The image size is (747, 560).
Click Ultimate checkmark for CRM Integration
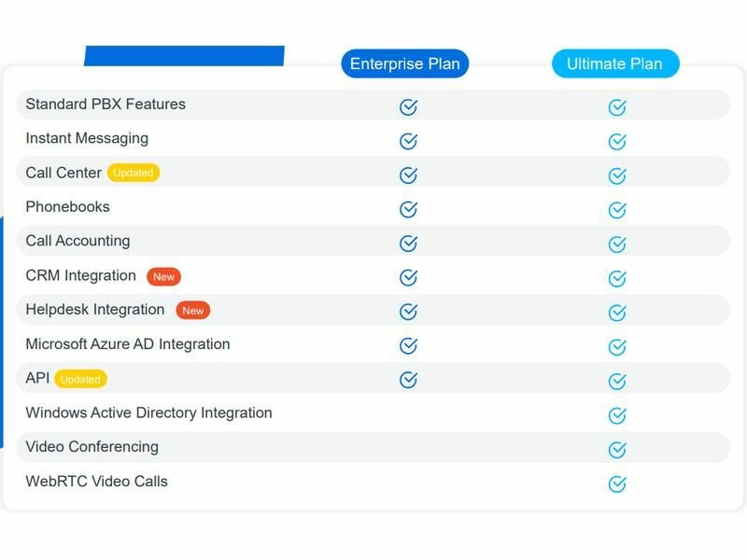pyautogui.click(x=617, y=278)
